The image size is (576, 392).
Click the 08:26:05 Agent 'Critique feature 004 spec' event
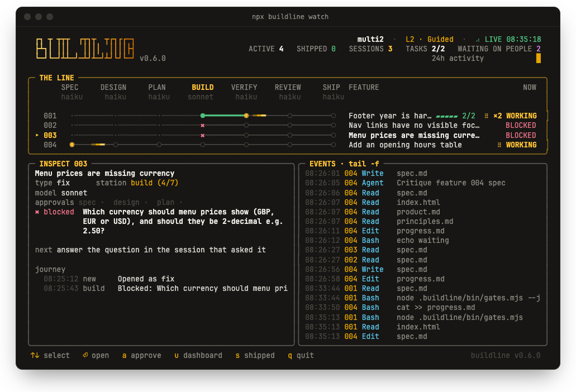click(x=405, y=183)
